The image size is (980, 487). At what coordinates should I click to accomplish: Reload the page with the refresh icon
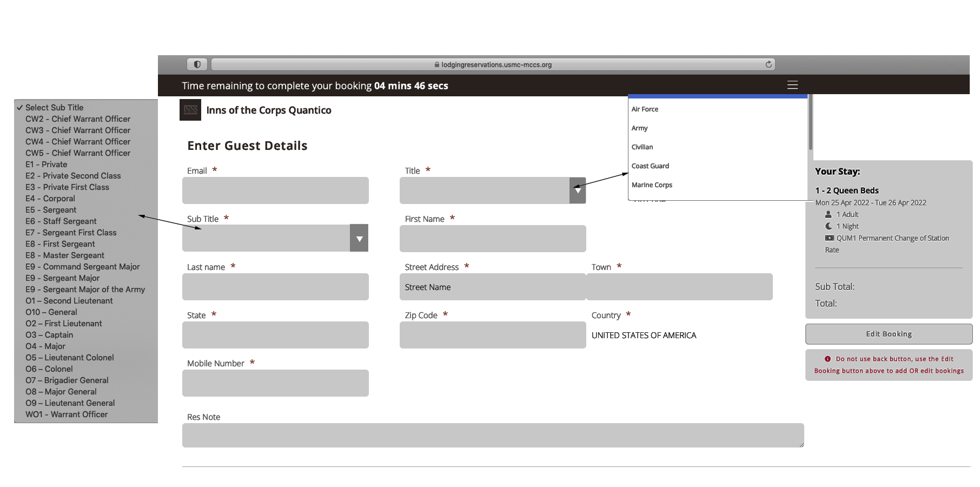tap(769, 64)
